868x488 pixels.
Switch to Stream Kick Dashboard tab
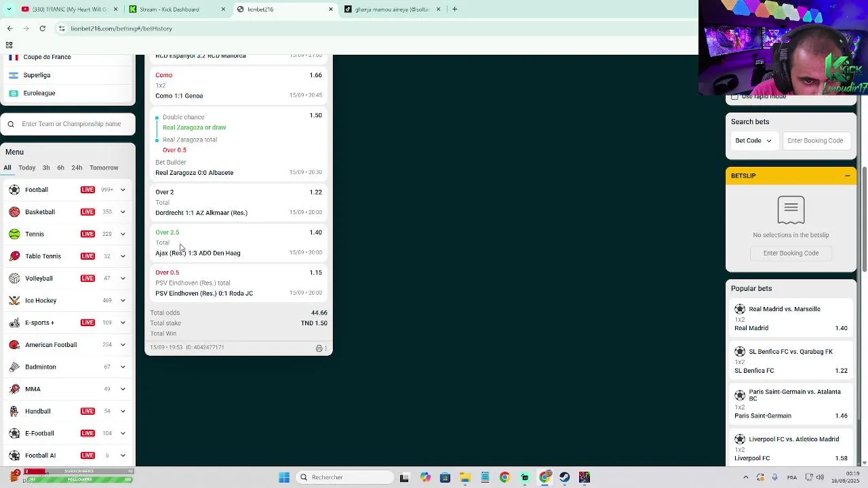176,9
